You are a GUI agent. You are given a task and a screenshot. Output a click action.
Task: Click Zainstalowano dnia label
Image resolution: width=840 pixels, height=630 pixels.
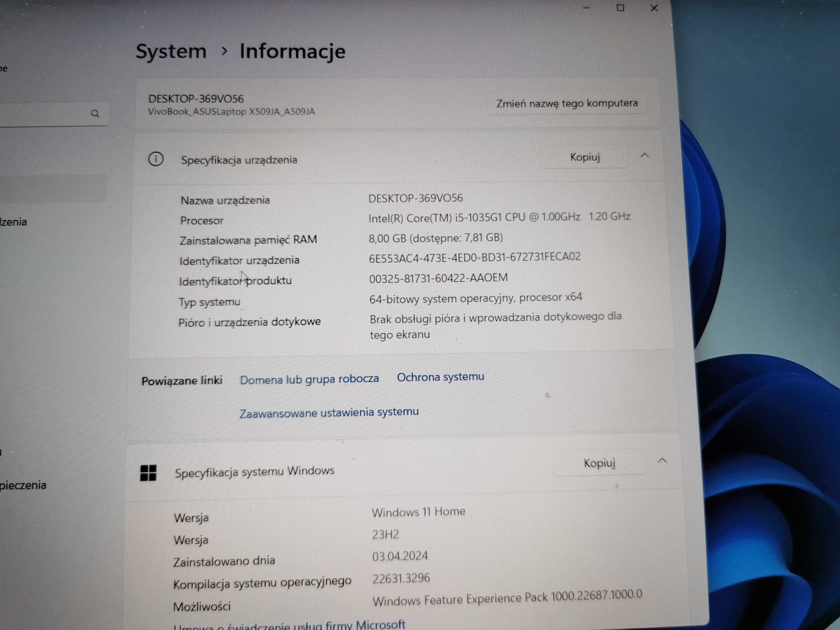(224, 561)
